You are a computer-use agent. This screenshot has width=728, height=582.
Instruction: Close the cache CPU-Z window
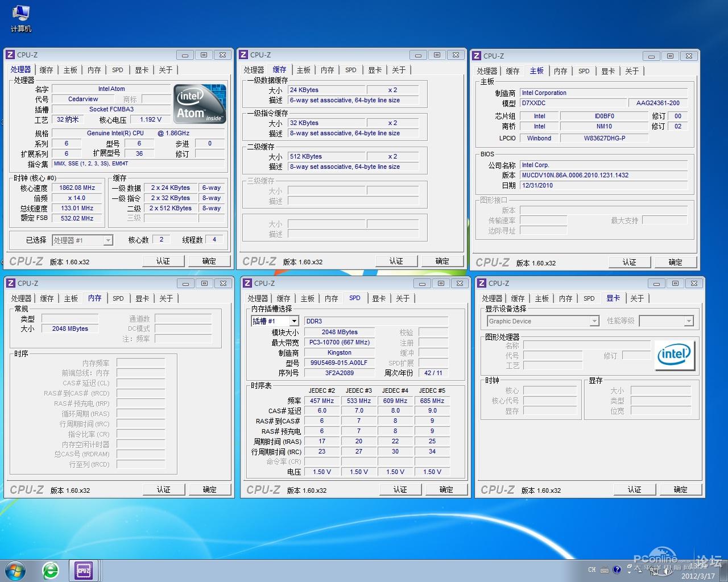(456, 55)
